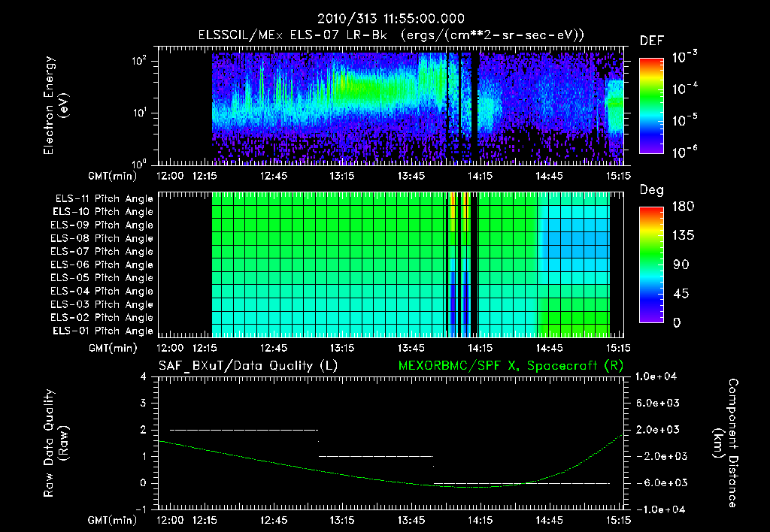
Task: Click the white data quality line at level 2
Action: pos(244,430)
